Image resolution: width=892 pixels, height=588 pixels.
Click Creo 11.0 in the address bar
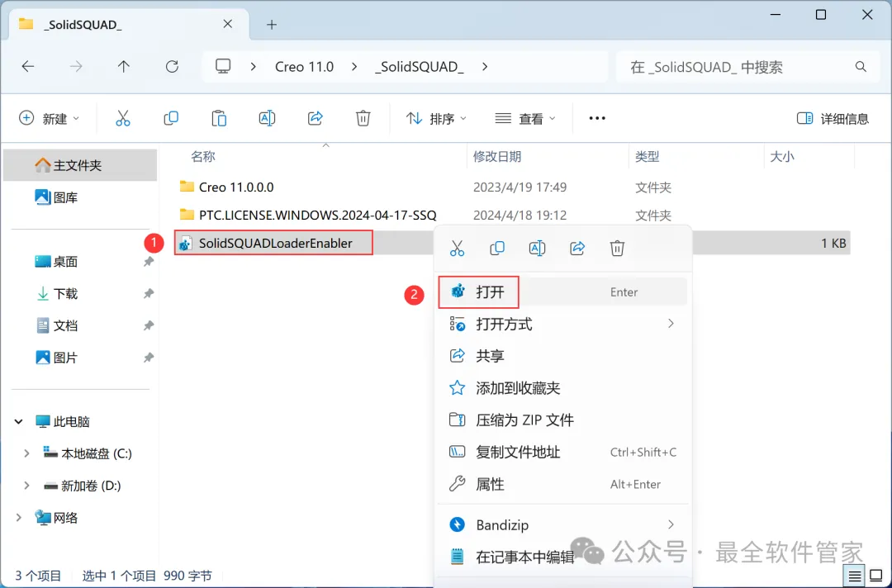304,67
